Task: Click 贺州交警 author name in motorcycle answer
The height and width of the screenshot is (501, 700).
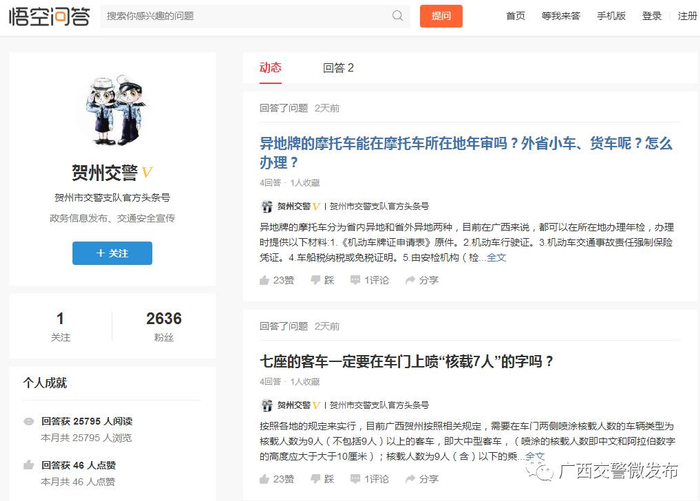Action: [x=294, y=206]
